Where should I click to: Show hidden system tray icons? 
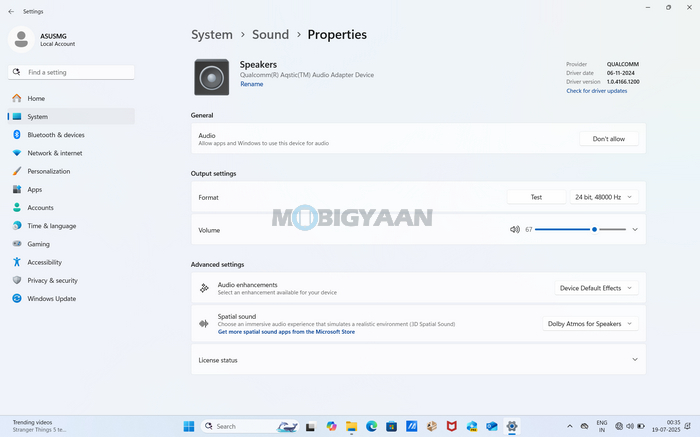click(x=570, y=426)
